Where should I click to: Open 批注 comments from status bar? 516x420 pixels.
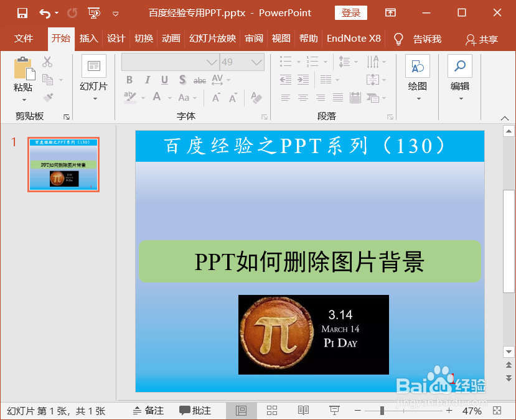pos(195,409)
